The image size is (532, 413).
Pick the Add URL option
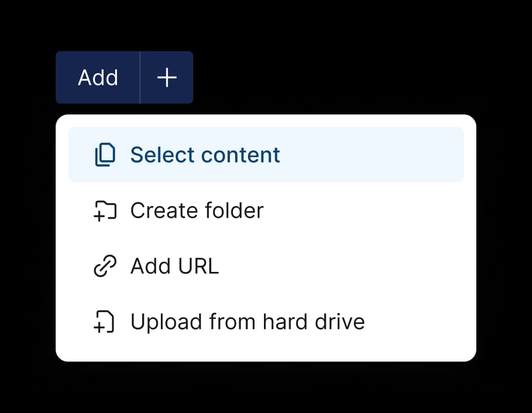266,266
